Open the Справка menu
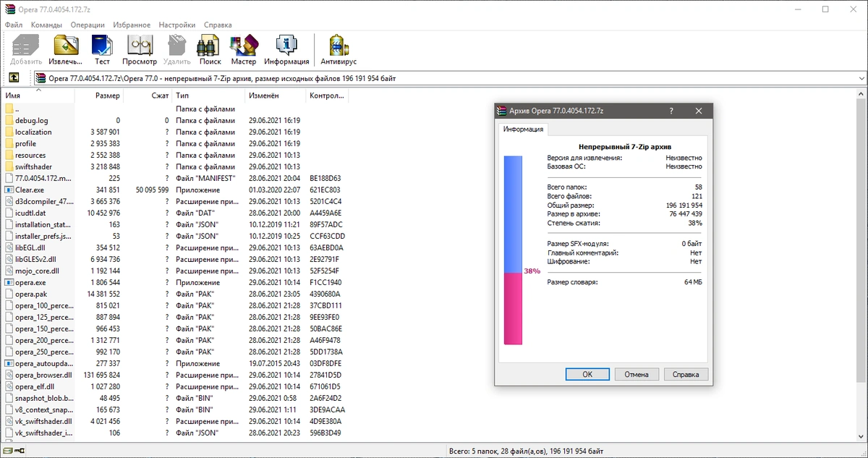The width and height of the screenshot is (868, 458). 218,25
